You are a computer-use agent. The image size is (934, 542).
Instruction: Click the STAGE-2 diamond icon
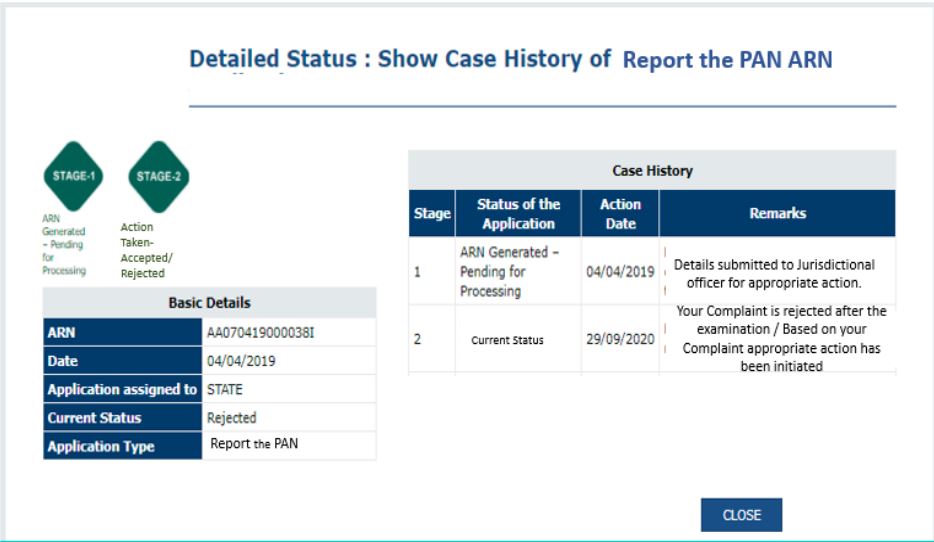pyautogui.click(x=159, y=176)
